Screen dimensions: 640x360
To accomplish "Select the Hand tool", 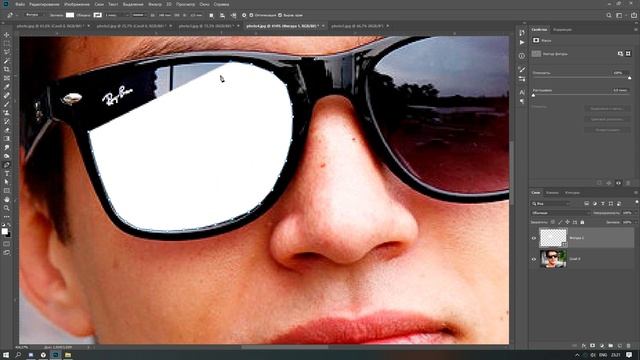I will [x=7, y=200].
